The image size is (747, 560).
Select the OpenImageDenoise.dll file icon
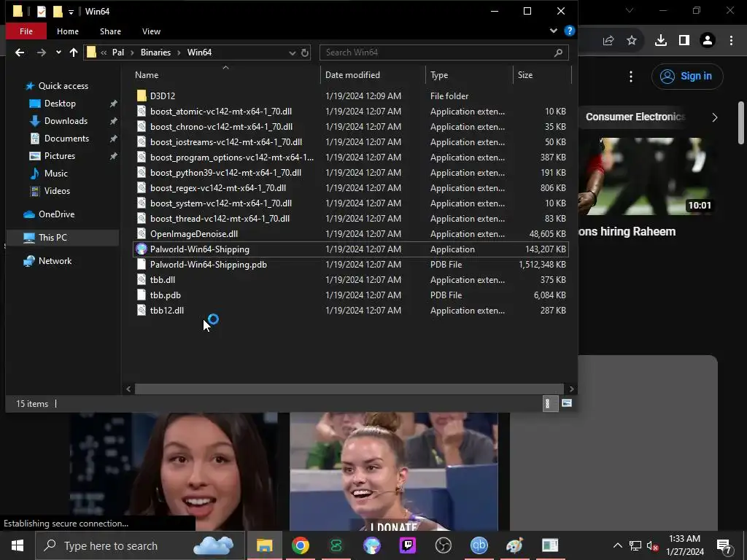pos(142,234)
